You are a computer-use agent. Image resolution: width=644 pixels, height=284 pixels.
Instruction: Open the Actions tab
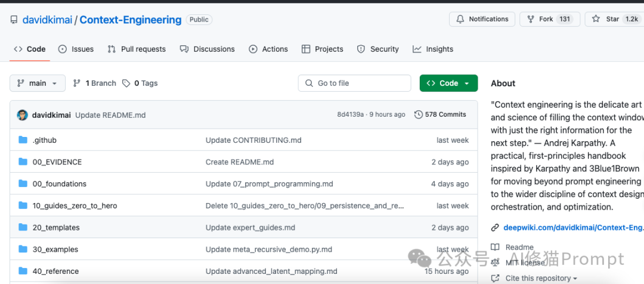tap(268, 49)
